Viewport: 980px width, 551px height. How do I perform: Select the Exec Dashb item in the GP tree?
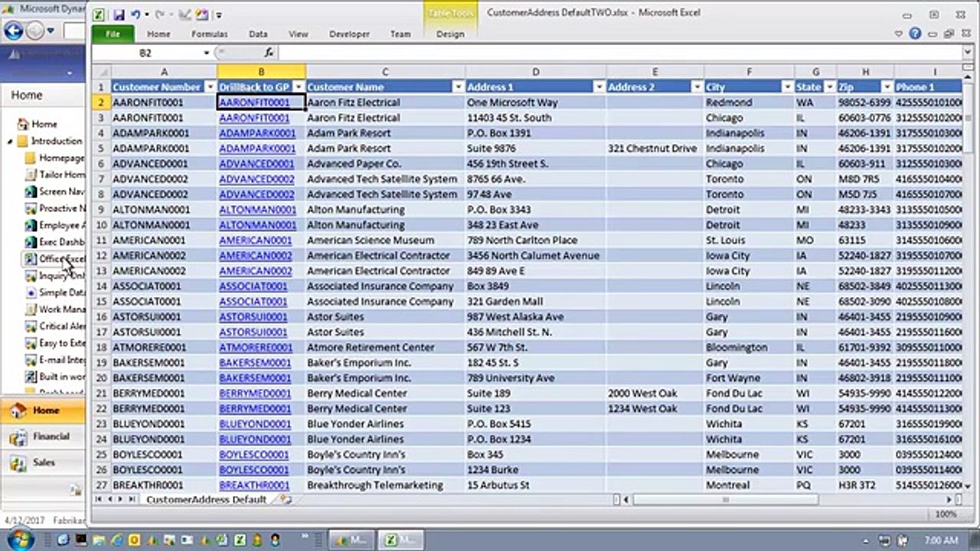pyautogui.click(x=54, y=242)
